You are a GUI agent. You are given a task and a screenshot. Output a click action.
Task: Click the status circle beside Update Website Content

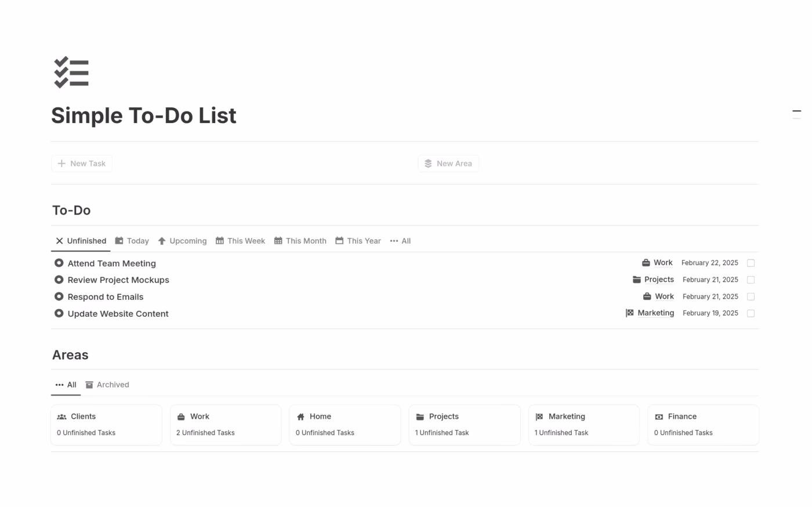tap(59, 313)
